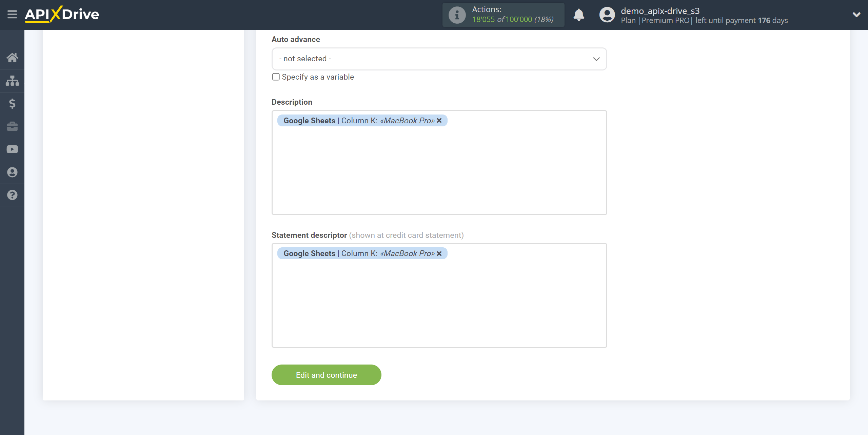
Task: Toggle the Specify as a variable checkbox
Action: click(x=275, y=77)
